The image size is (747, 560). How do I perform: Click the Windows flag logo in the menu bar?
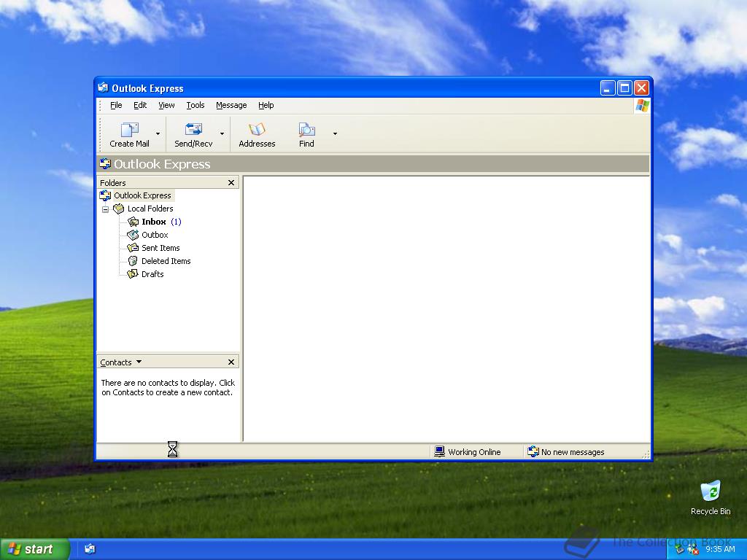click(x=642, y=105)
